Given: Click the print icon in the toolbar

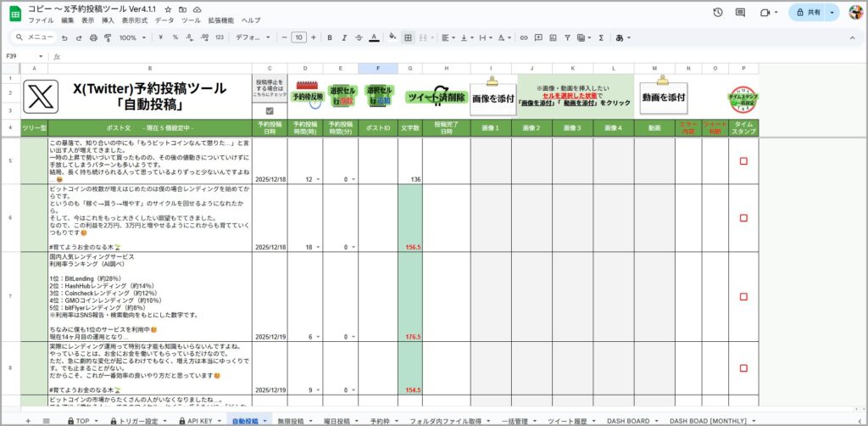Looking at the screenshot, I should coord(92,37).
